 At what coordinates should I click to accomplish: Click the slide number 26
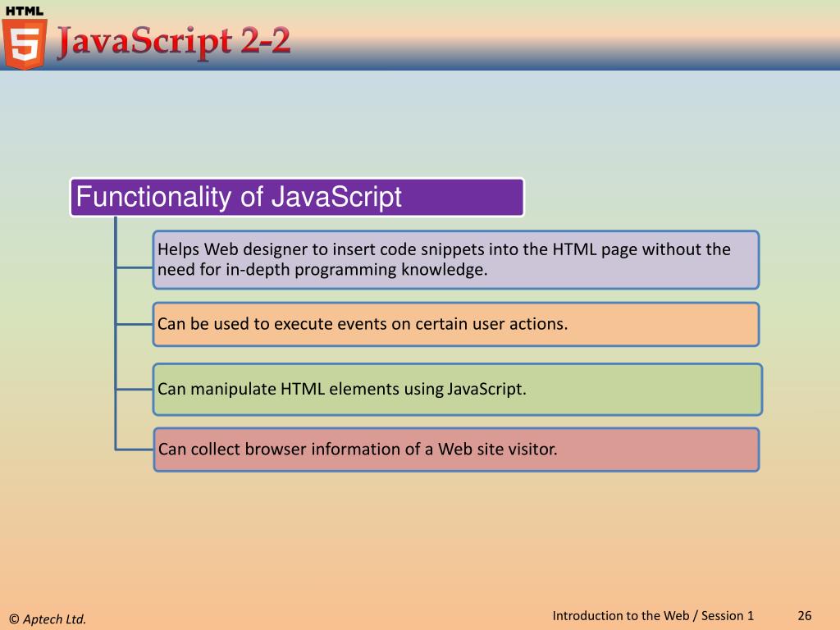pyautogui.click(x=804, y=615)
